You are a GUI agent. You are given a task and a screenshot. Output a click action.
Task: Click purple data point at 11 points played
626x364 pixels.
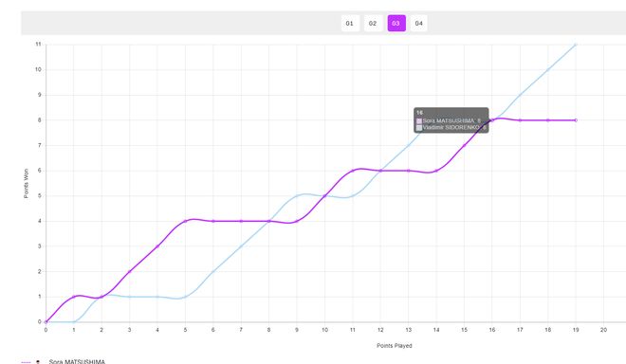coord(353,171)
